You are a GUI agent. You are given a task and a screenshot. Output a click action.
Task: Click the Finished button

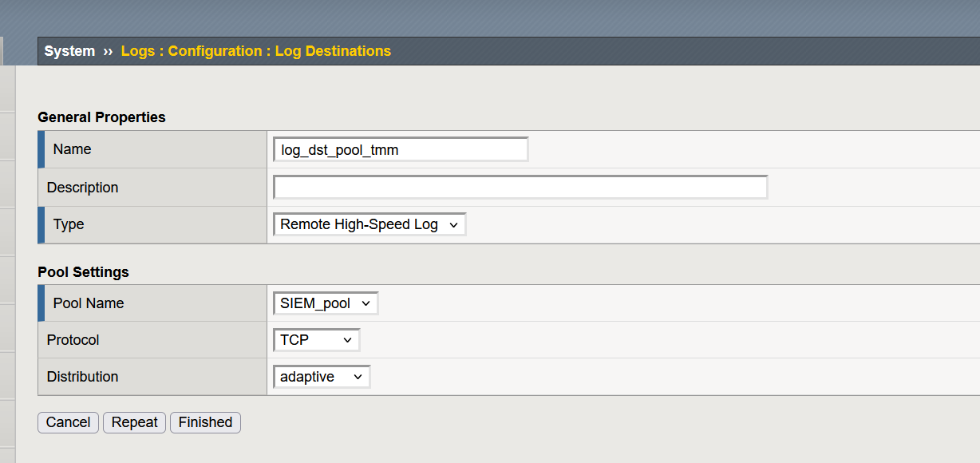click(205, 422)
